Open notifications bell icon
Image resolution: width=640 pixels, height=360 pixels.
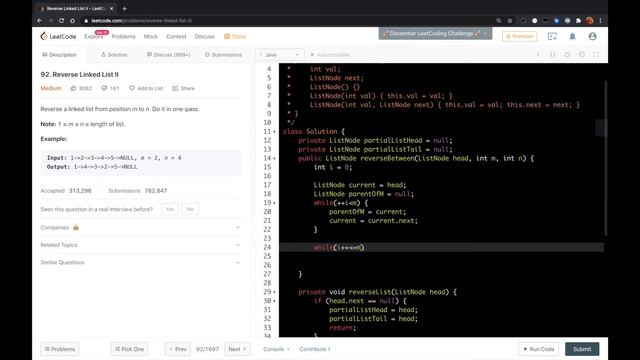pos(572,36)
